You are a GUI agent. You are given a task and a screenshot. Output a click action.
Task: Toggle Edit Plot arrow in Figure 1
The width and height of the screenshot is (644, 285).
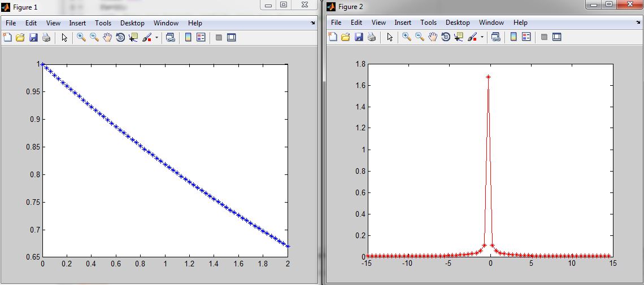64,38
